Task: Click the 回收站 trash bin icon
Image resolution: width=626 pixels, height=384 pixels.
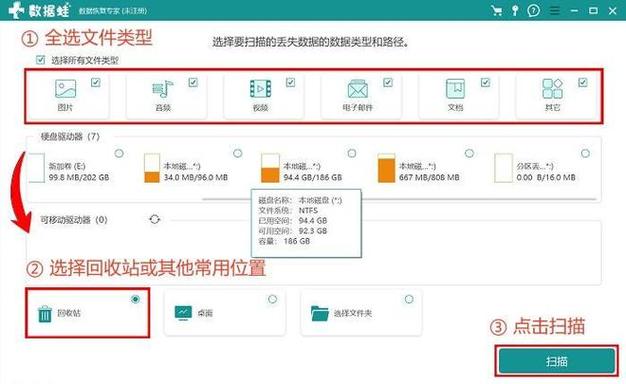Action: point(45,314)
